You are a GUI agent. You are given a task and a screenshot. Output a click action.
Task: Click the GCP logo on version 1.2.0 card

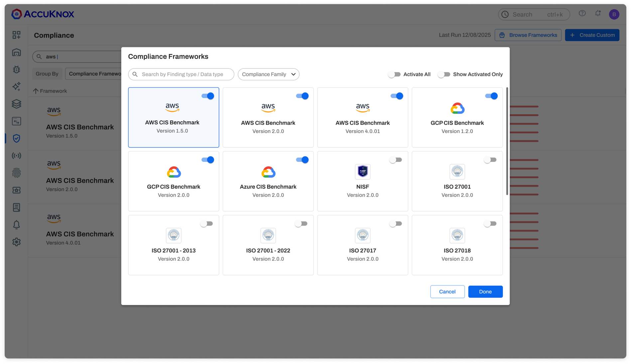457,108
